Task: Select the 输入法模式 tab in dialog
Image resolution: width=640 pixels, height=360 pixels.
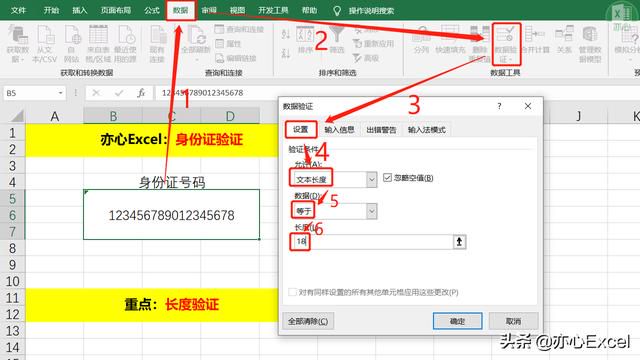Action: coord(427,130)
